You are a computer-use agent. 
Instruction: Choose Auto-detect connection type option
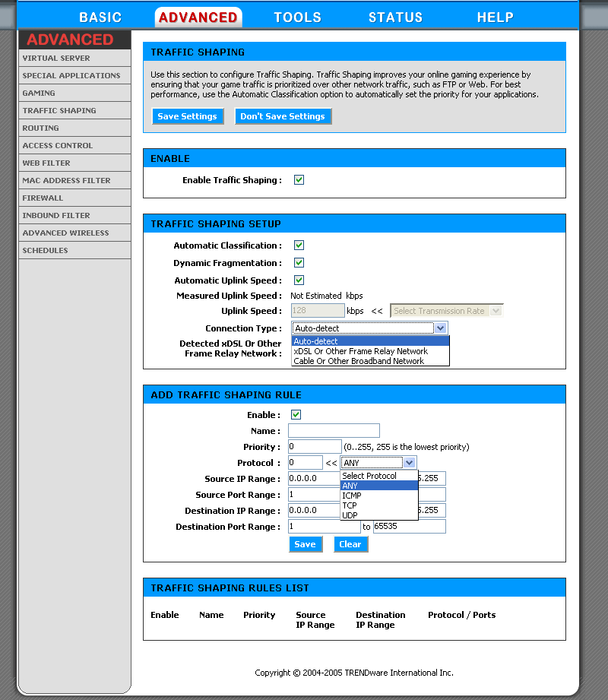371,341
